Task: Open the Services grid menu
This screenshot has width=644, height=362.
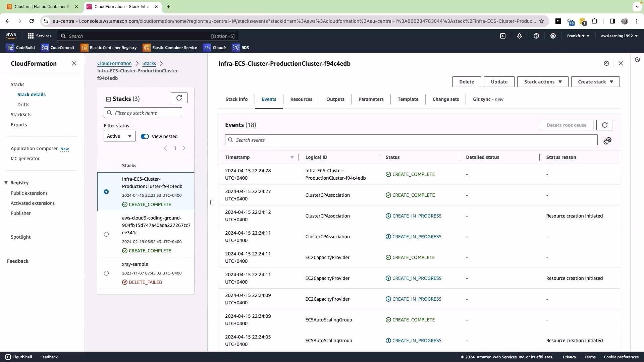Action: pyautogui.click(x=40, y=36)
